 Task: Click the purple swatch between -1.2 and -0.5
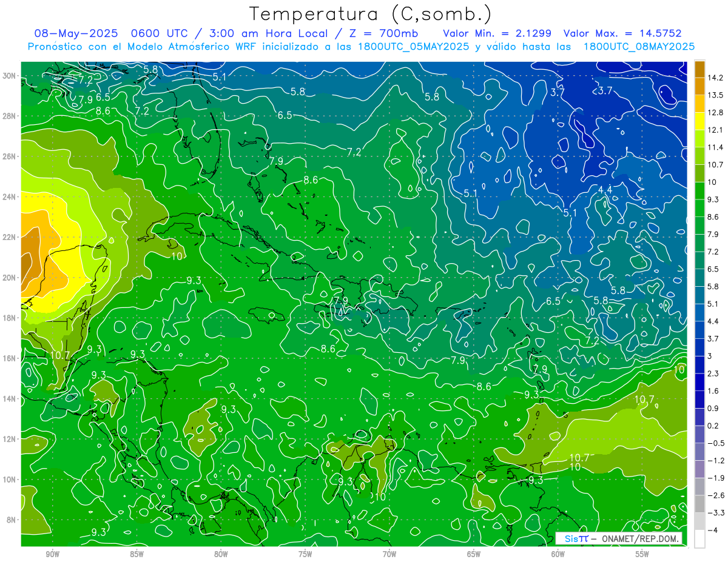[699, 452]
